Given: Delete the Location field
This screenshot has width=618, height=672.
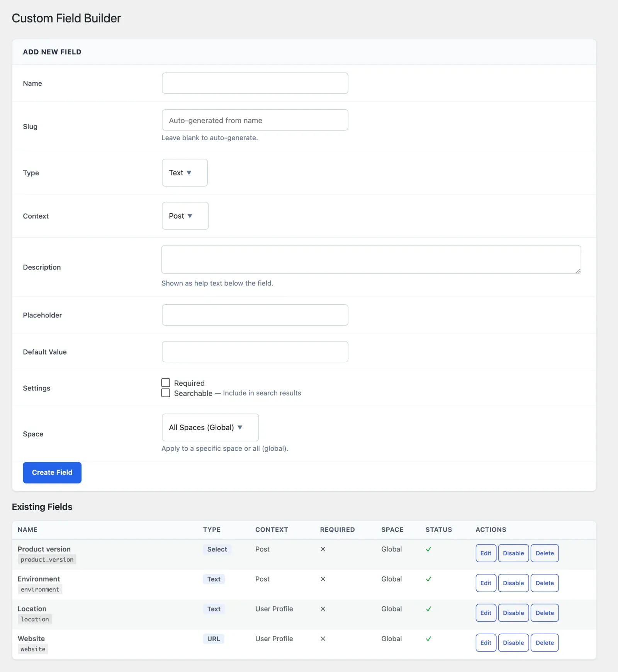Looking at the screenshot, I should 545,613.
